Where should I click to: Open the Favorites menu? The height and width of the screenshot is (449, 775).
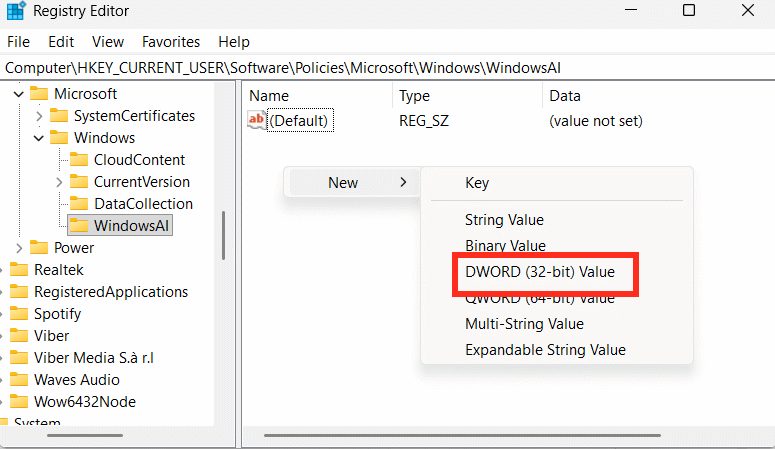click(171, 42)
